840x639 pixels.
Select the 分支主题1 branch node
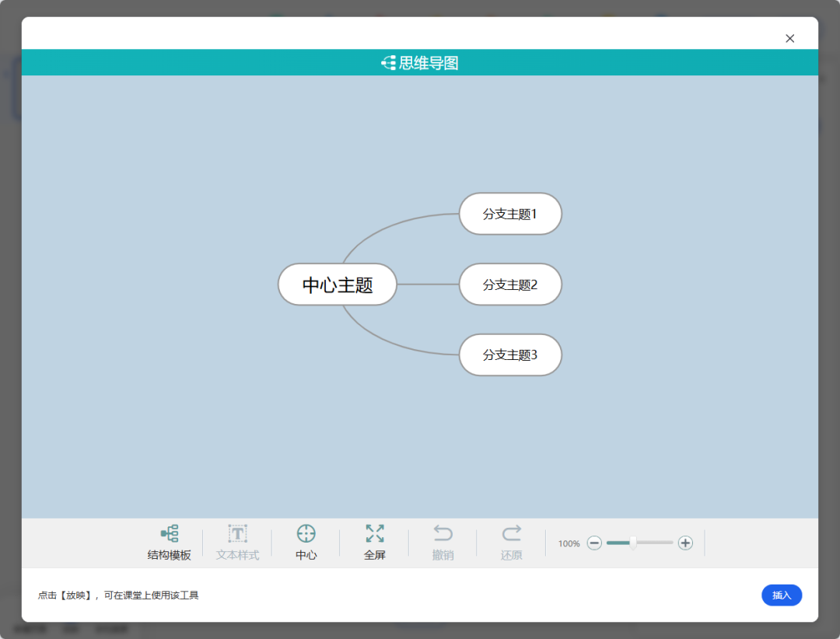click(510, 214)
